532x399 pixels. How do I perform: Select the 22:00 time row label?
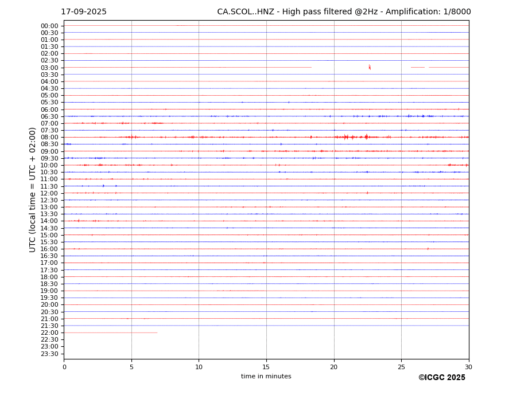(49, 333)
